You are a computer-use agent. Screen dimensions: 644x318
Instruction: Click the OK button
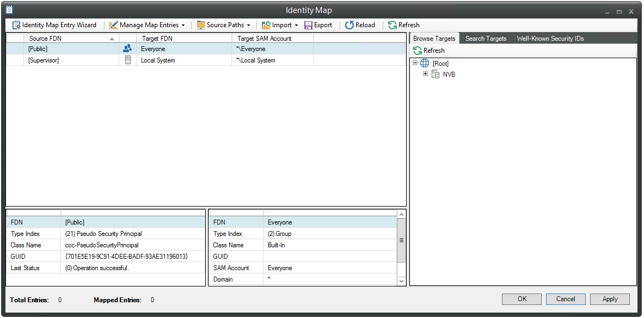tap(522, 299)
